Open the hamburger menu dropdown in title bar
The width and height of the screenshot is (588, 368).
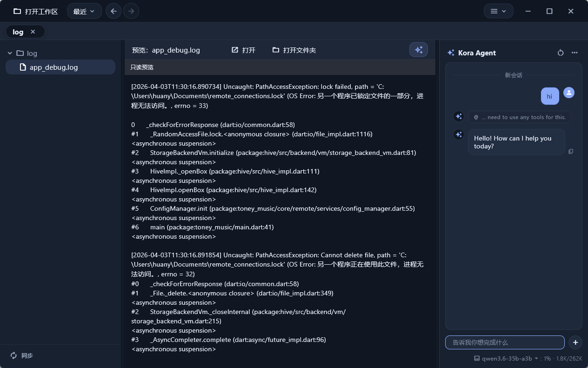pos(498,11)
